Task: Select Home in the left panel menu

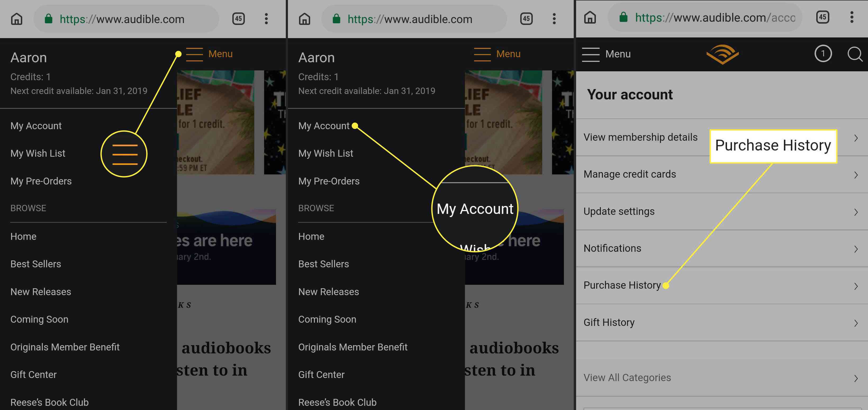Action: coord(23,237)
